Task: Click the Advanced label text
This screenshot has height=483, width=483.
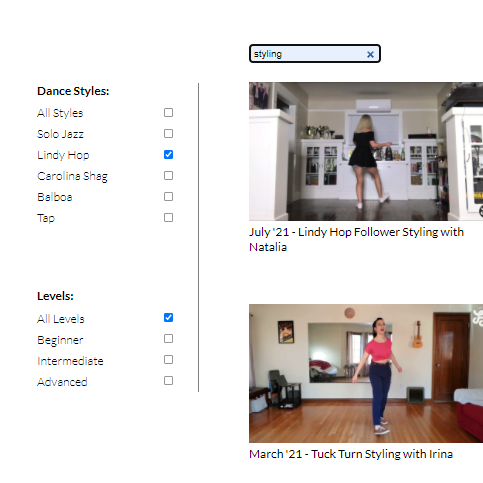Action: point(62,382)
